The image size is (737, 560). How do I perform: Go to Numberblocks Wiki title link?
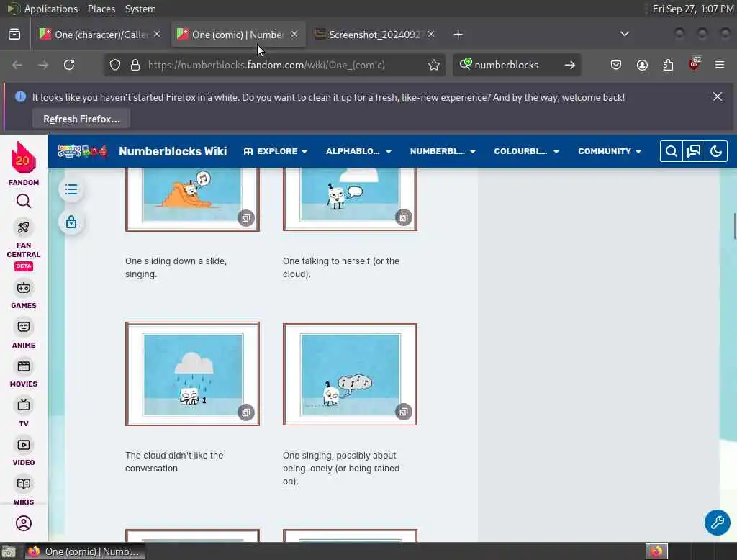click(173, 151)
